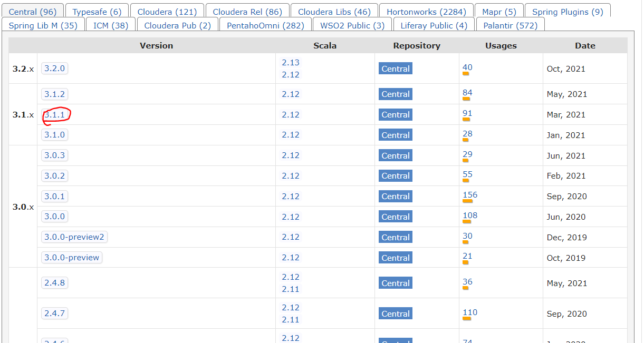The width and height of the screenshot is (644, 343).
Task: Switch to the Central (96) tab
Action: tap(33, 11)
